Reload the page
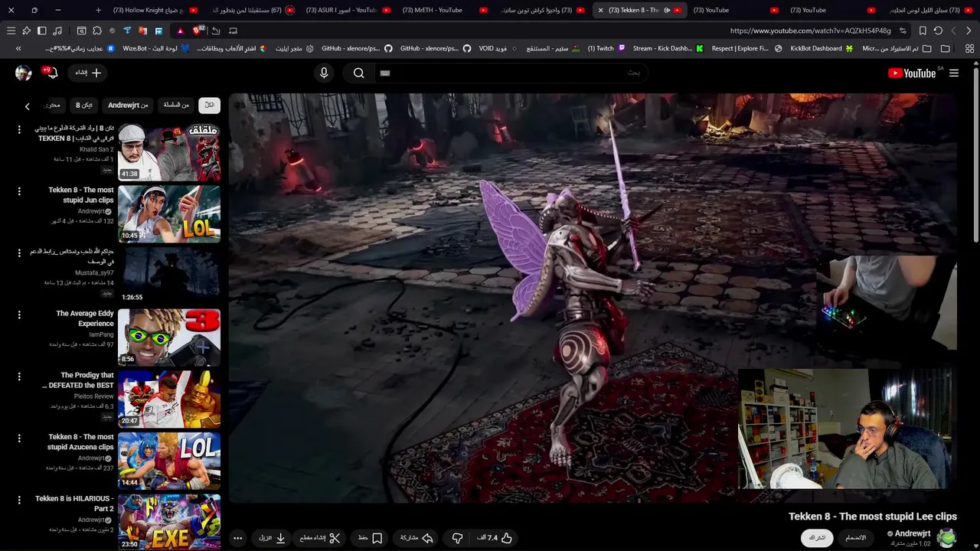 (938, 31)
